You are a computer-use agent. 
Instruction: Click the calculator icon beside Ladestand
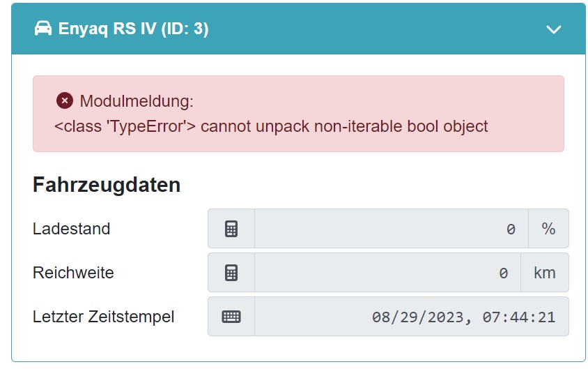(x=231, y=229)
